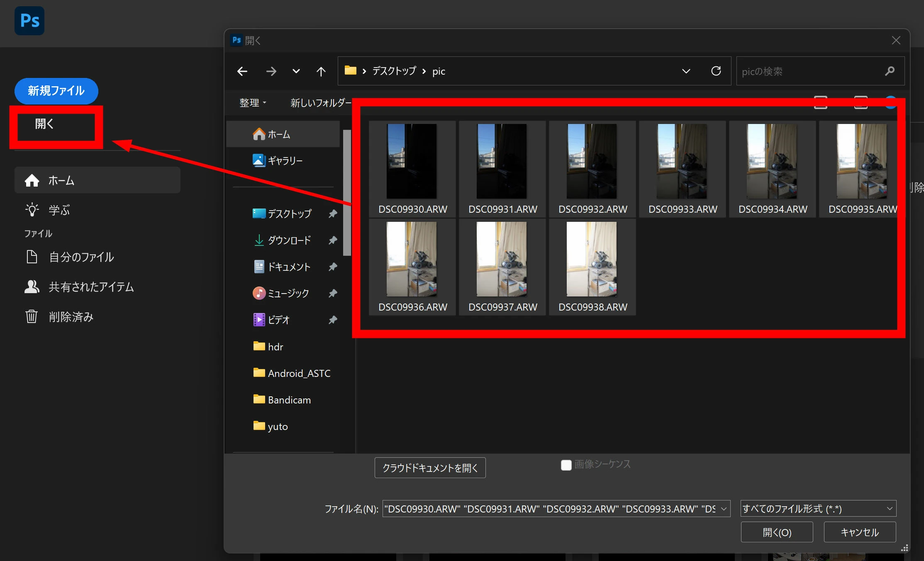Open Gallery in the navigation pane
Screen dimensions: 924x561
(x=285, y=161)
